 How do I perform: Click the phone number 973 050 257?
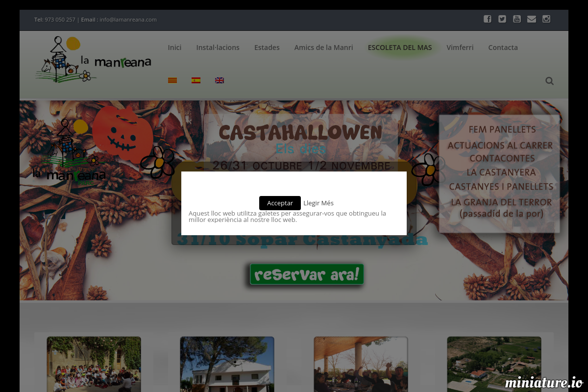click(60, 20)
